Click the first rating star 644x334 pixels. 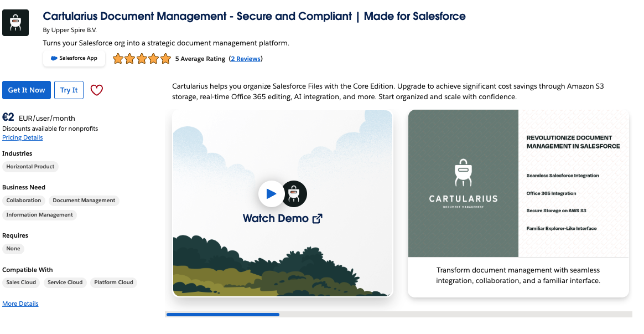(118, 59)
